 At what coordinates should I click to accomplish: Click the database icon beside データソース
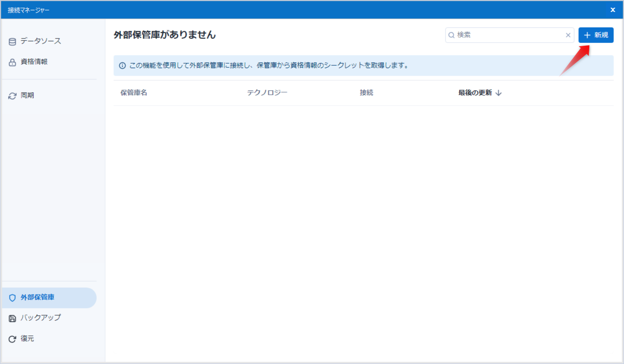click(x=12, y=42)
